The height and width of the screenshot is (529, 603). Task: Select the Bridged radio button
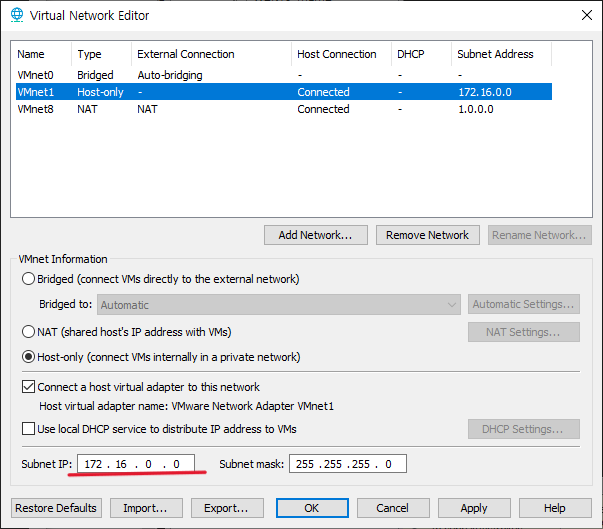point(28,279)
